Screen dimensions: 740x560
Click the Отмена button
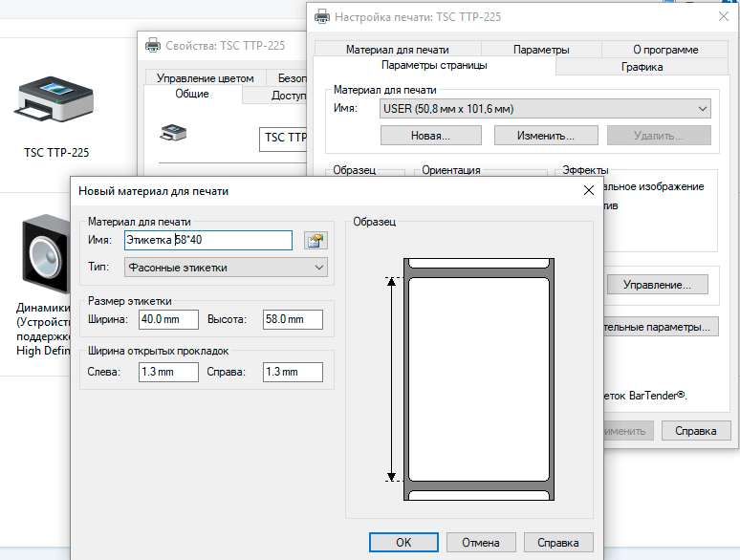click(x=480, y=543)
